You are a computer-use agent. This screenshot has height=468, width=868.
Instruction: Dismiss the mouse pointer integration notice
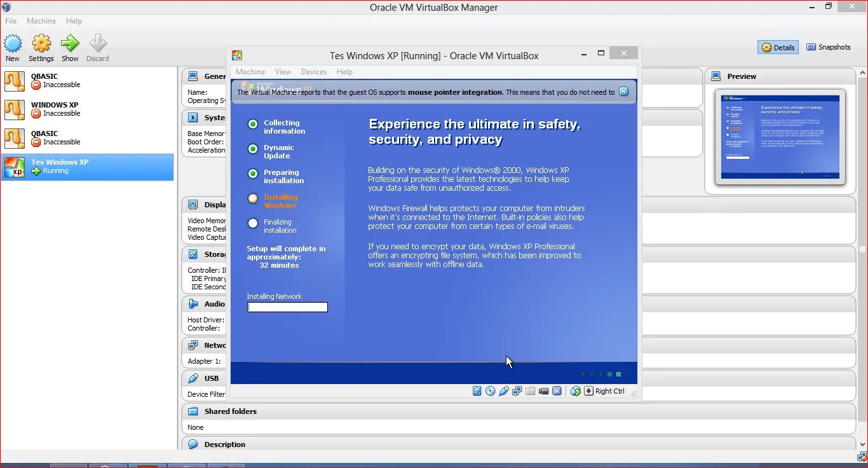click(x=623, y=92)
